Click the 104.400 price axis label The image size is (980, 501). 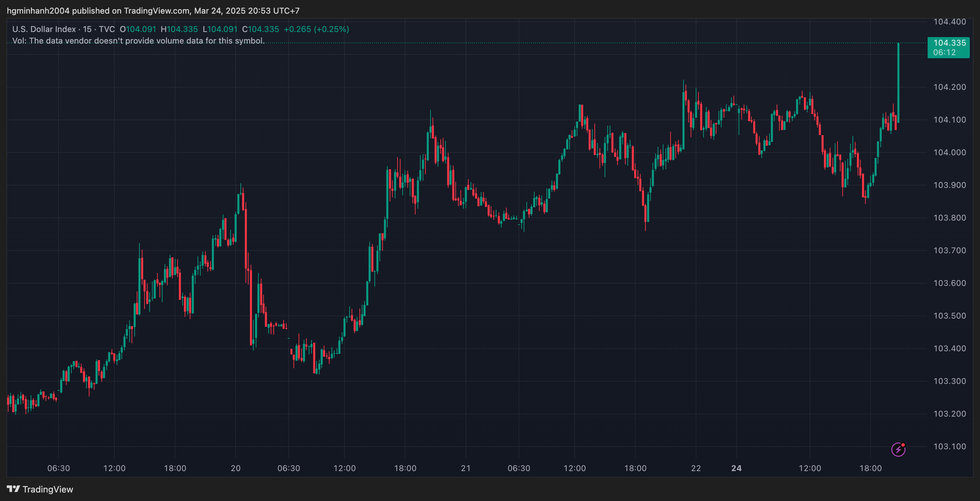(949, 22)
